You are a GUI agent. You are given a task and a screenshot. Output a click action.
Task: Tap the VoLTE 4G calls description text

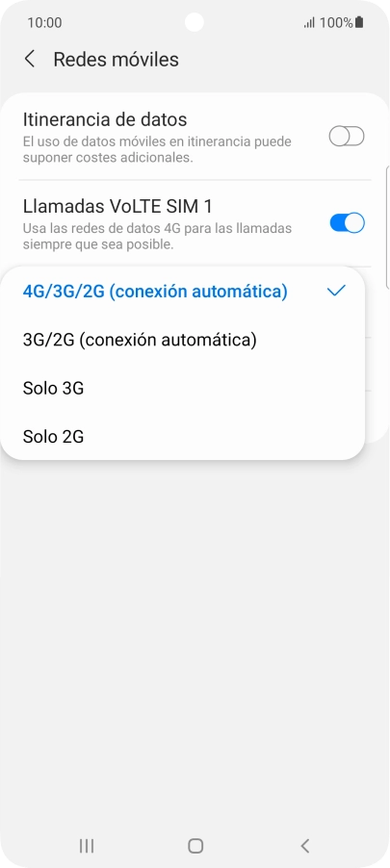(x=157, y=236)
